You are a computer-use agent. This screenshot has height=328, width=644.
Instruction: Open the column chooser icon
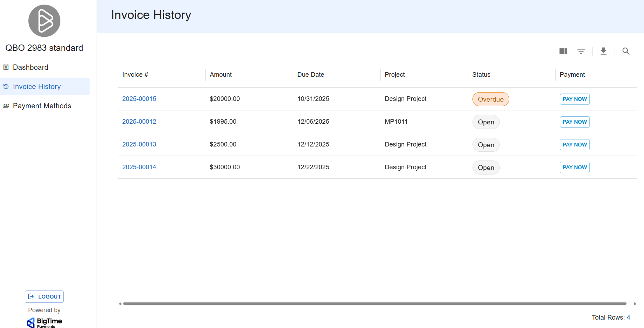563,51
